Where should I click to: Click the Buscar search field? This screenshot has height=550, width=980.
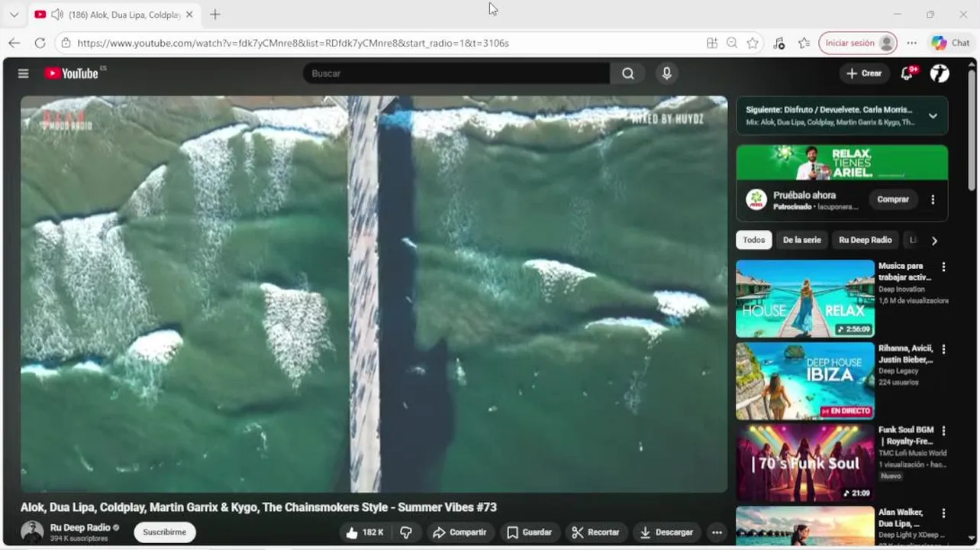[x=456, y=73]
